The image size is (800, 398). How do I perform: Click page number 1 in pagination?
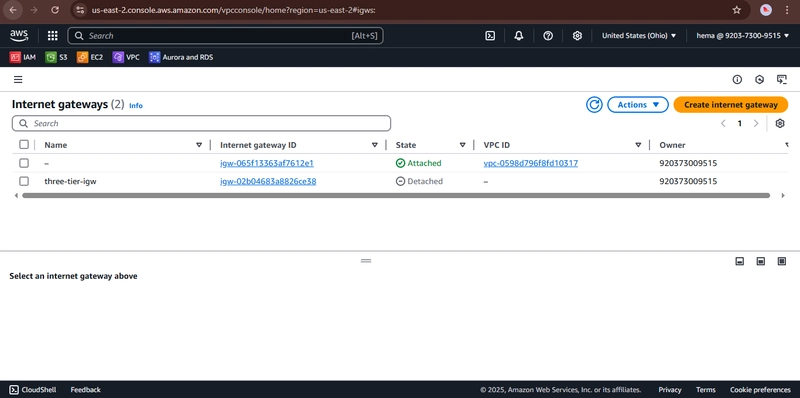click(x=739, y=123)
